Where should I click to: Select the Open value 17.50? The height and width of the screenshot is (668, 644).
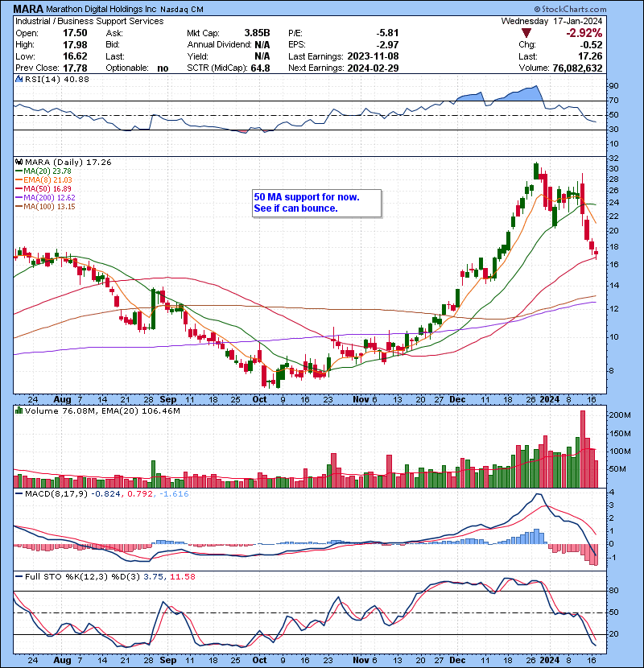75,33
